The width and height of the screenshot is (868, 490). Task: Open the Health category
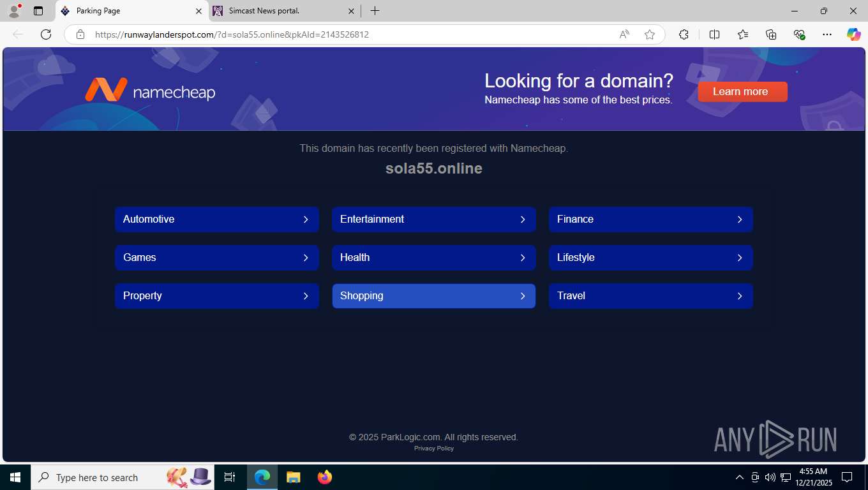pyautogui.click(x=434, y=257)
